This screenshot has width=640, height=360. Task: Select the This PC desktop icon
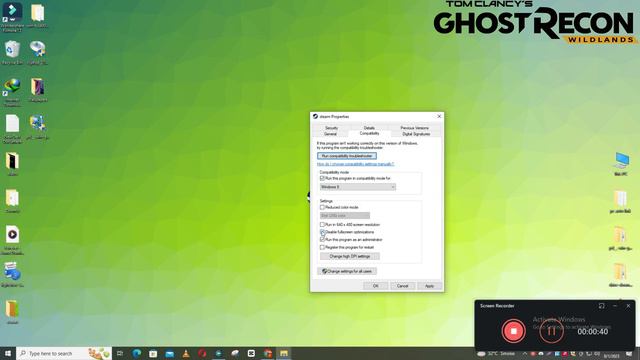[x=621, y=164]
